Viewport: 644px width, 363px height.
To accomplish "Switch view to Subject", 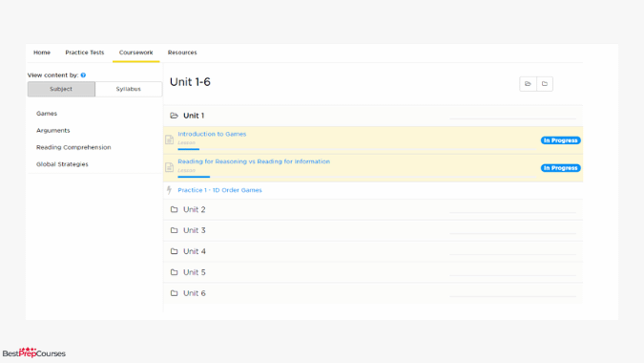I will pyautogui.click(x=61, y=89).
